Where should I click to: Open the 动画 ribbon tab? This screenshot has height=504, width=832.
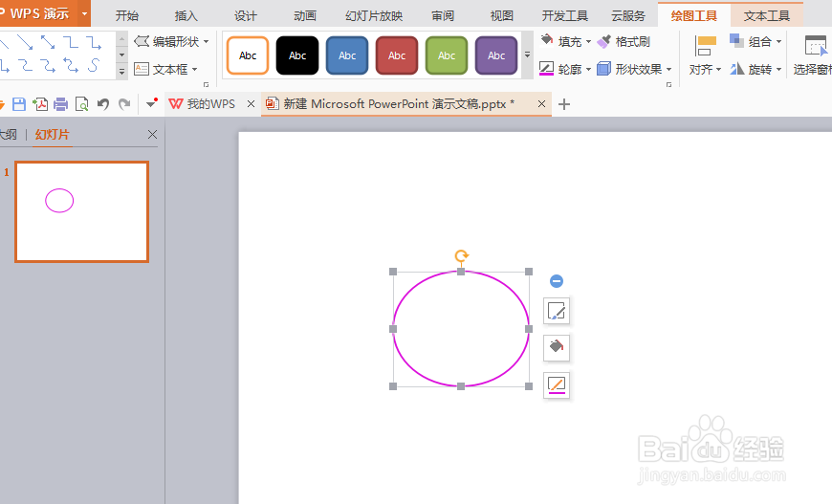pos(304,16)
